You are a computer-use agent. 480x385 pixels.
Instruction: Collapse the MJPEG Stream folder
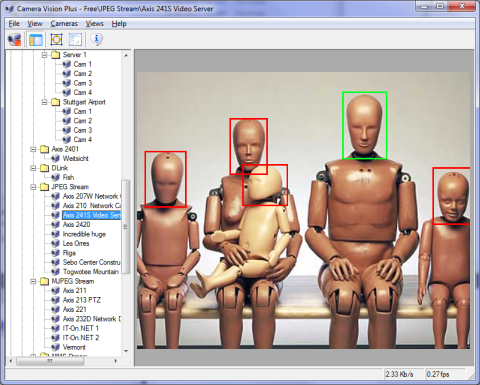pos(33,281)
